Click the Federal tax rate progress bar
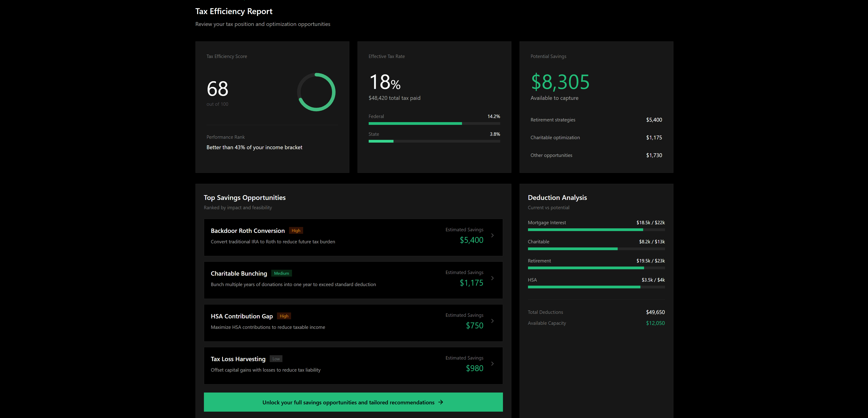The height and width of the screenshot is (418, 868). (434, 124)
